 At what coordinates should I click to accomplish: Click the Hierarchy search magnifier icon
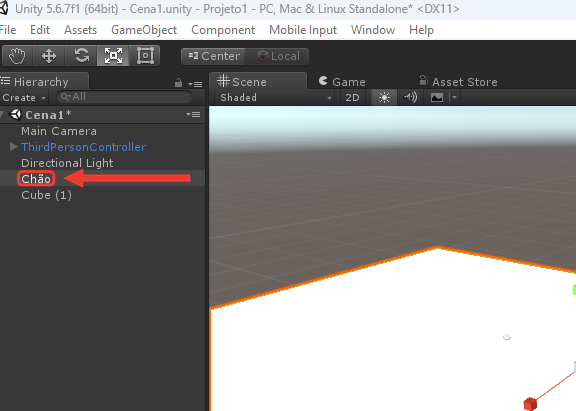click(x=65, y=97)
